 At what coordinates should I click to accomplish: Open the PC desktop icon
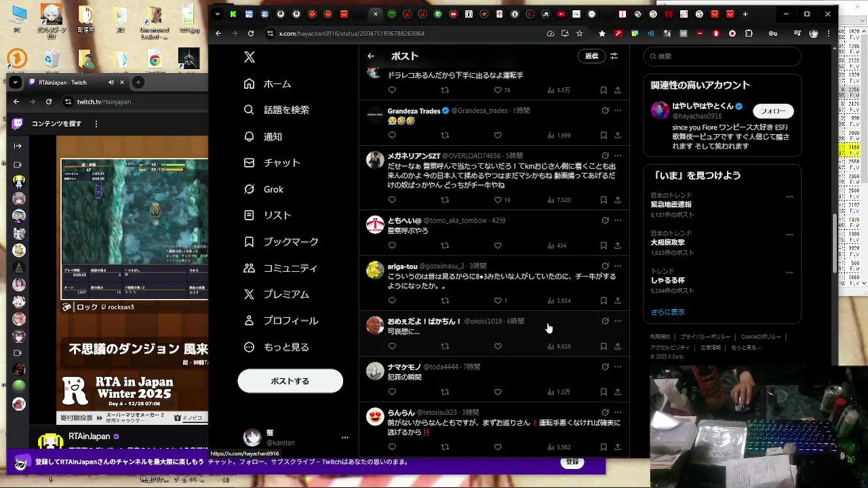18,17
